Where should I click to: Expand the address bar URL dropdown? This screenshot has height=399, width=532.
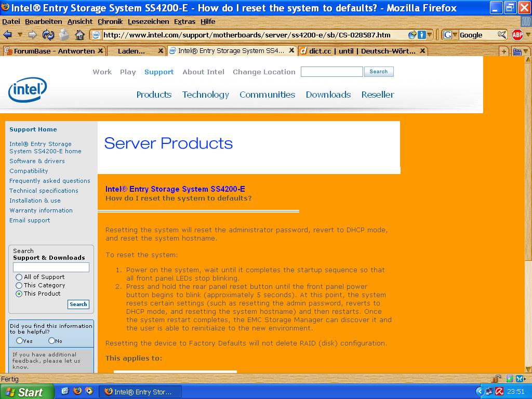point(430,35)
